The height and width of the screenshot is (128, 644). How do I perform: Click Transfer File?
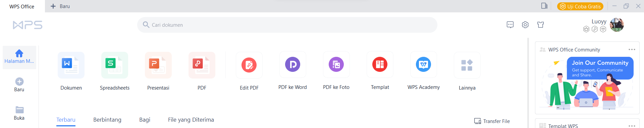(492, 121)
